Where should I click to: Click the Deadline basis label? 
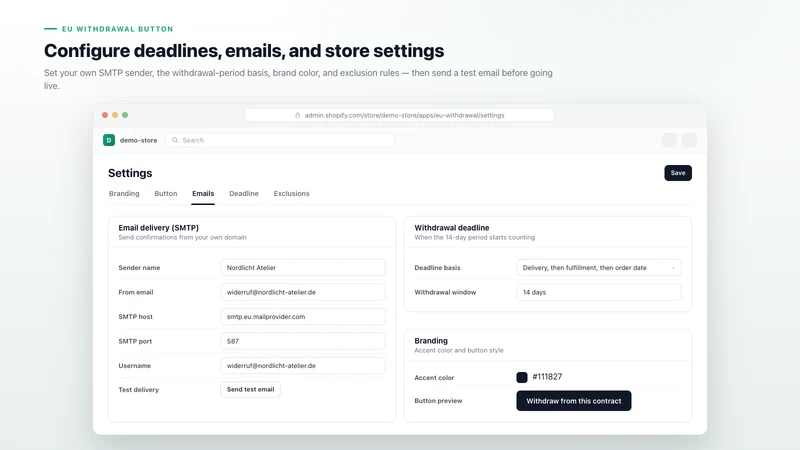coord(437,267)
